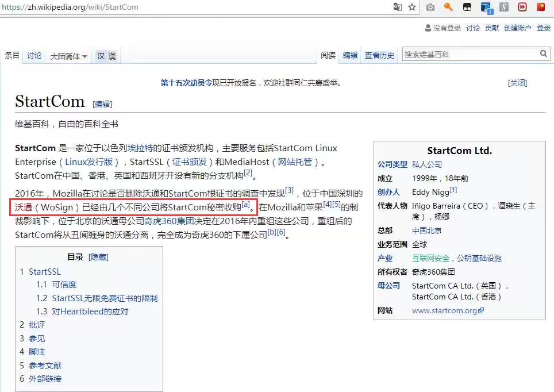The height and width of the screenshot is (392, 554).
Task: Click footnote reference [6]
Action: point(281,232)
